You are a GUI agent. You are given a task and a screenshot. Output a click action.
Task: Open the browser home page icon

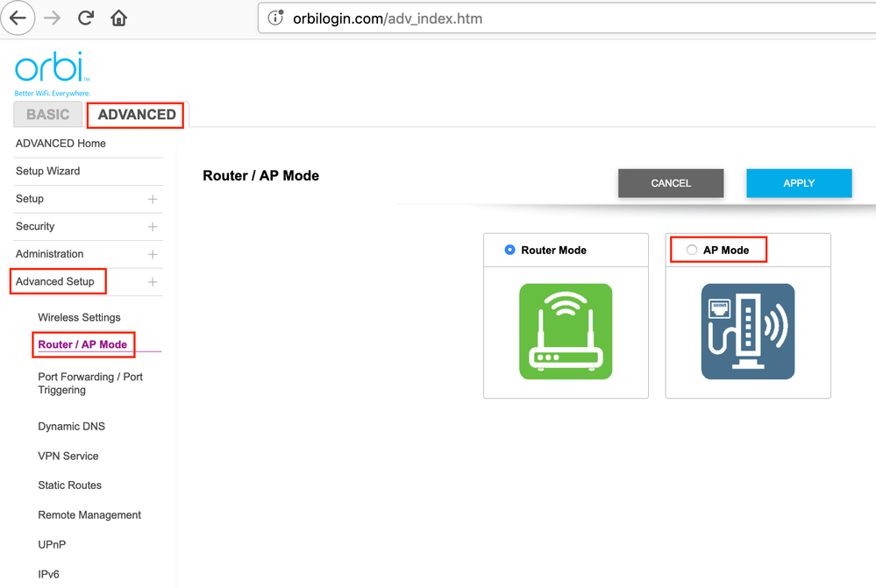pyautogui.click(x=118, y=18)
